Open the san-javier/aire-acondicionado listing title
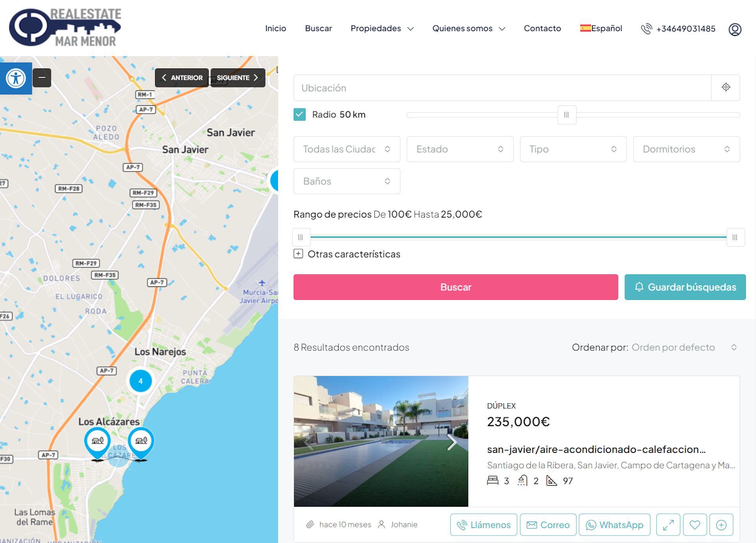756x543 pixels. [x=596, y=449]
